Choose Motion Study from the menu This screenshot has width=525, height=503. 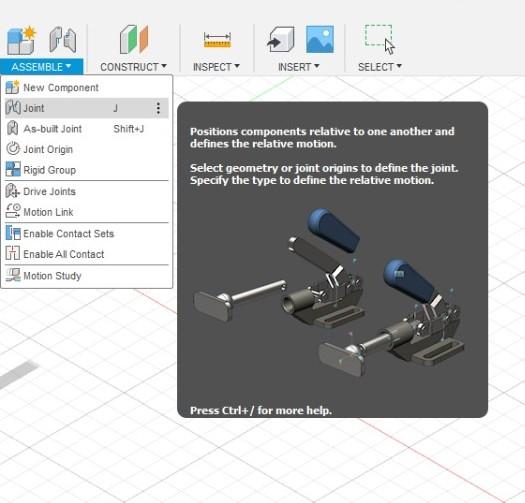(x=86, y=276)
